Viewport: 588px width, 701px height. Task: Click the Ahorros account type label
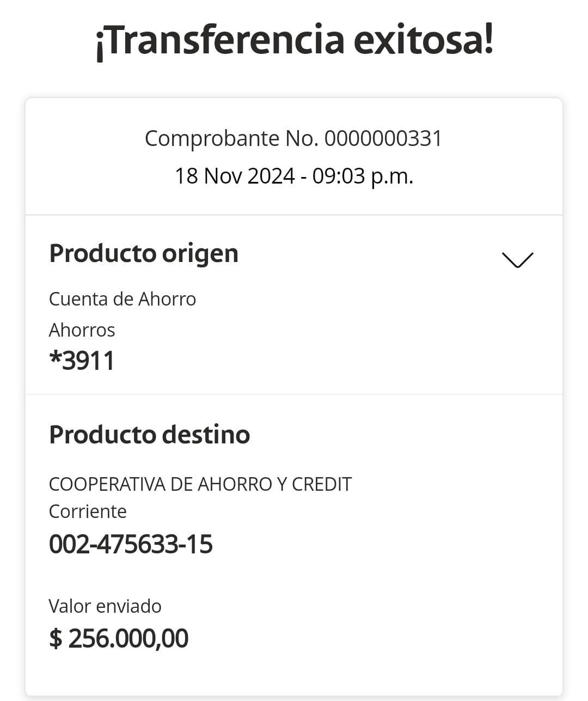[x=82, y=330]
